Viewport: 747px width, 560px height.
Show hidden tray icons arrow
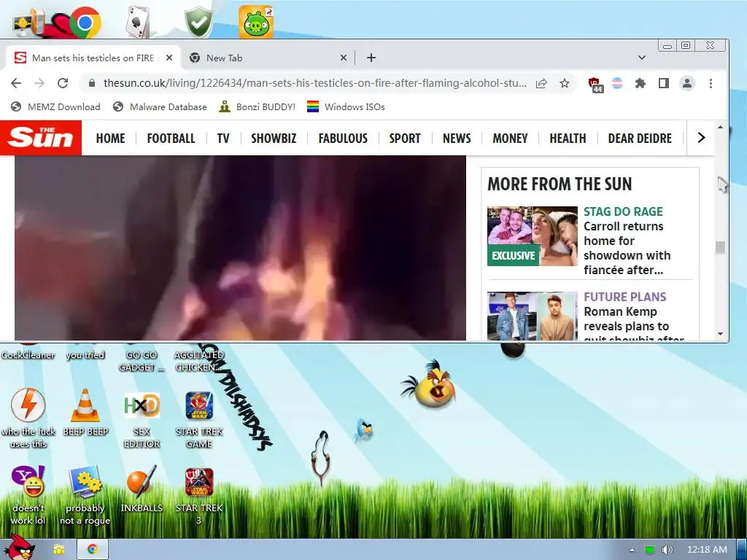pyautogui.click(x=632, y=550)
